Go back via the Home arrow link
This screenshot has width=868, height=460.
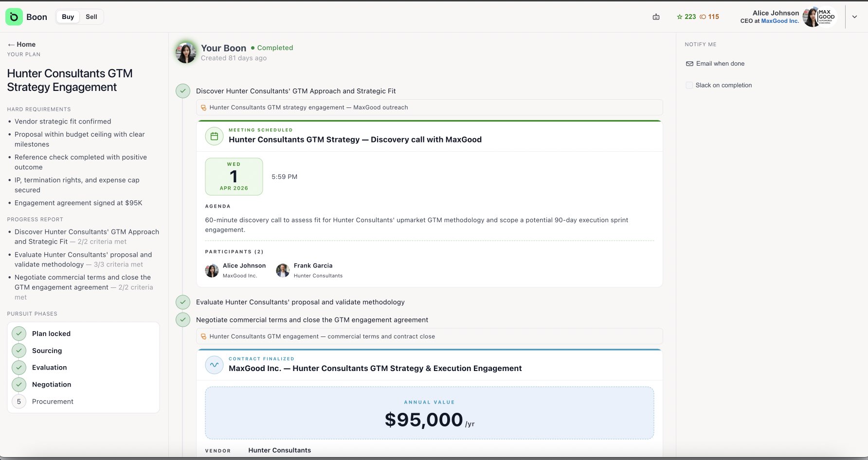[x=21, y=44]
